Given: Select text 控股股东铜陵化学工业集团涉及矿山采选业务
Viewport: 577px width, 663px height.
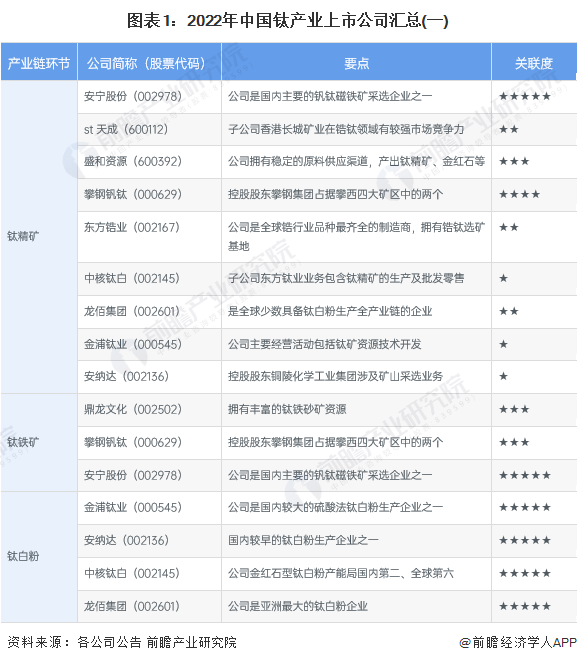Looking at the screenshot, I should tap(335, 376).
